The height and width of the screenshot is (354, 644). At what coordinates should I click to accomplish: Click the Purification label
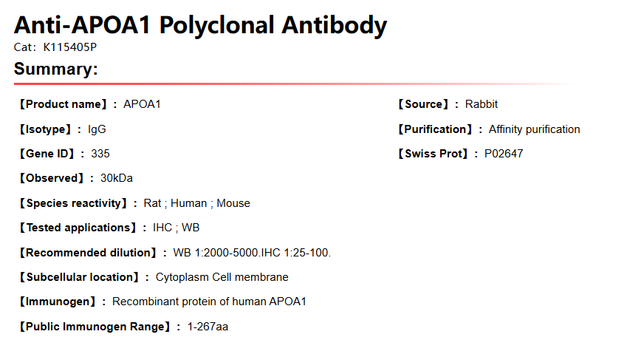(x=434, y=129)
